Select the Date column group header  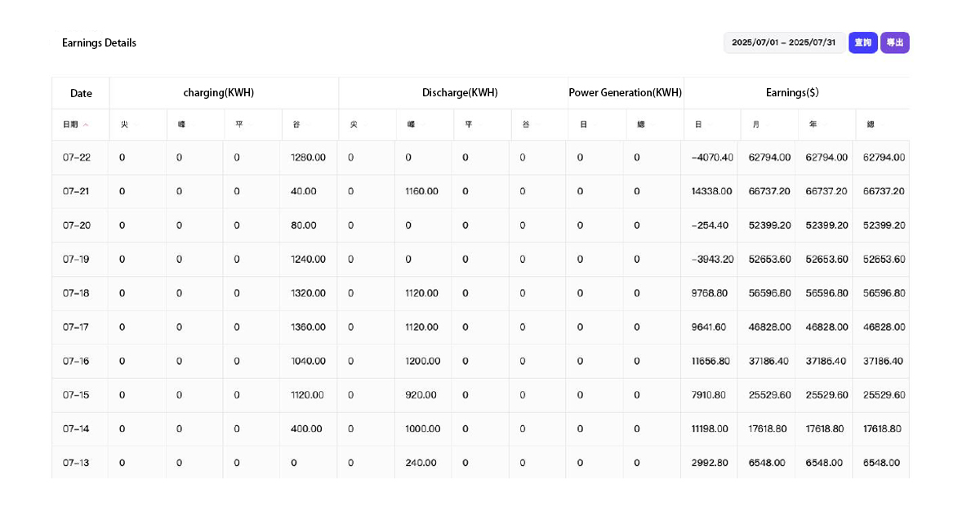[x=81, y=93]
